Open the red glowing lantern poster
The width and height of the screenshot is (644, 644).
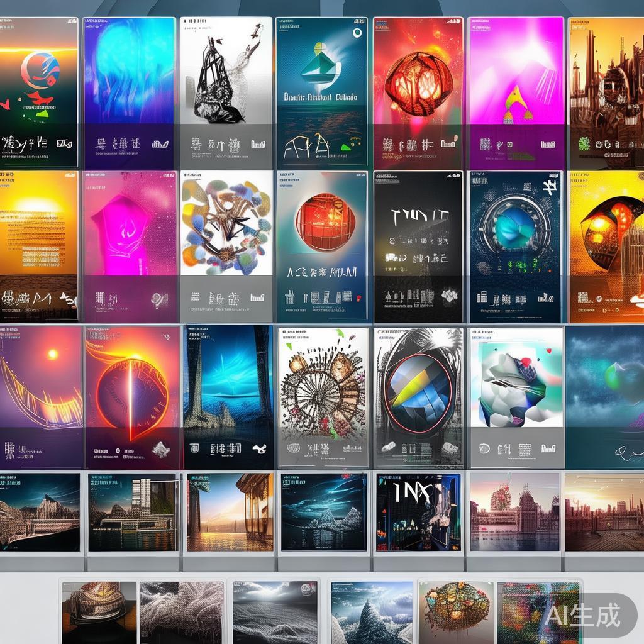[418, 93]
